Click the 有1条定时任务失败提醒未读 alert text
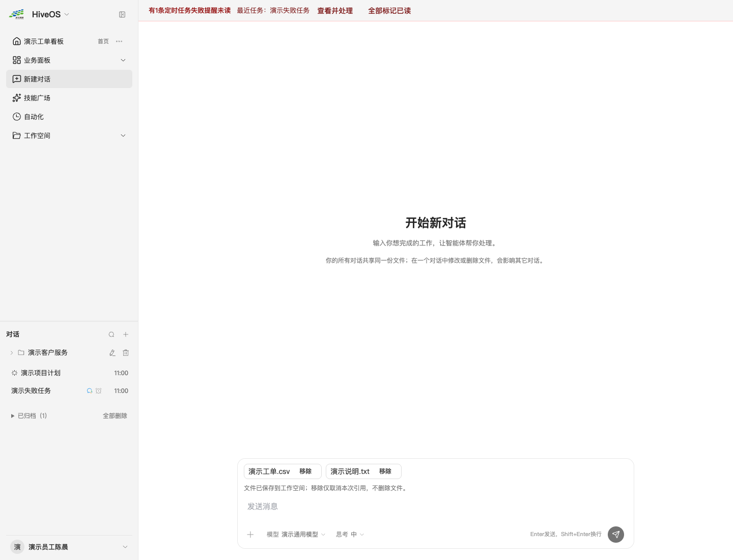Viewport: 733px width, 560px height. coord(190,10)
